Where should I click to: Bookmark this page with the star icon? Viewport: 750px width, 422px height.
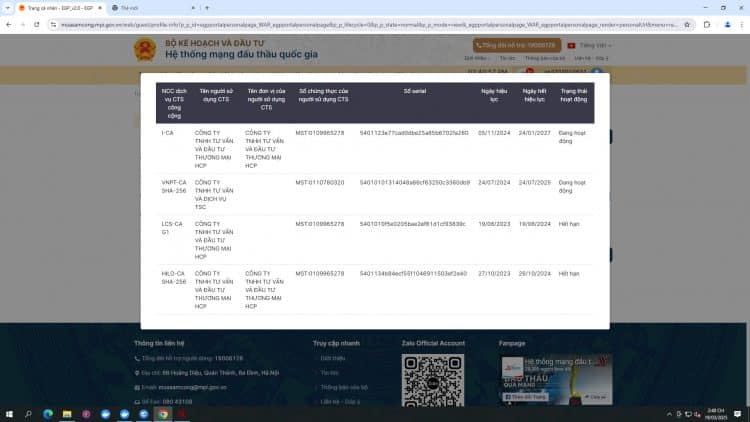(687, 25)
